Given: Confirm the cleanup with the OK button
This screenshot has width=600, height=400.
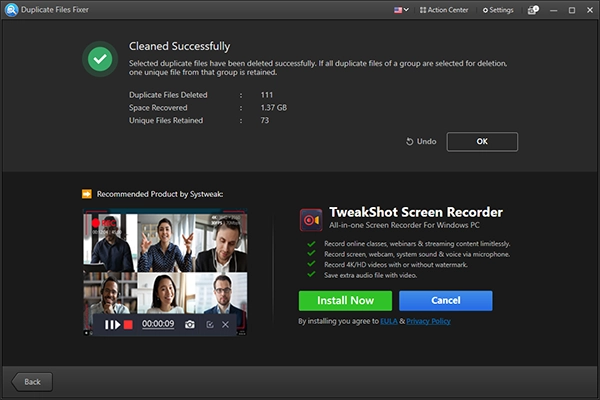Looking at the screenshot, I should click(x=482, y=142).
